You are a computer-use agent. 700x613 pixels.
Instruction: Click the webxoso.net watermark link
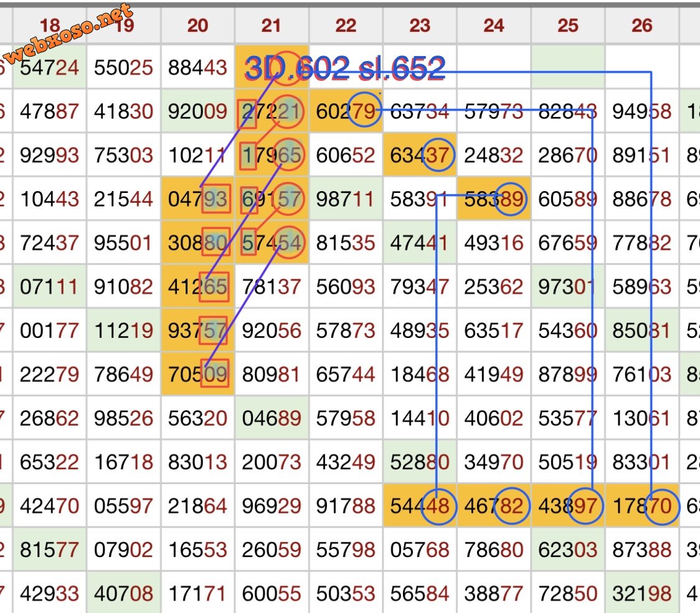tap(69, 34)
